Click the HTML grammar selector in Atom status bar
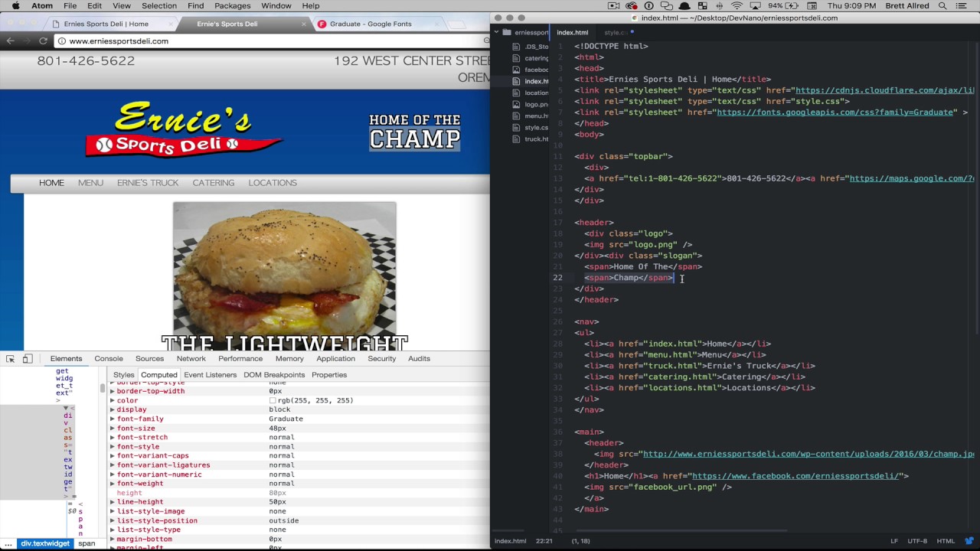 [946, 541]
